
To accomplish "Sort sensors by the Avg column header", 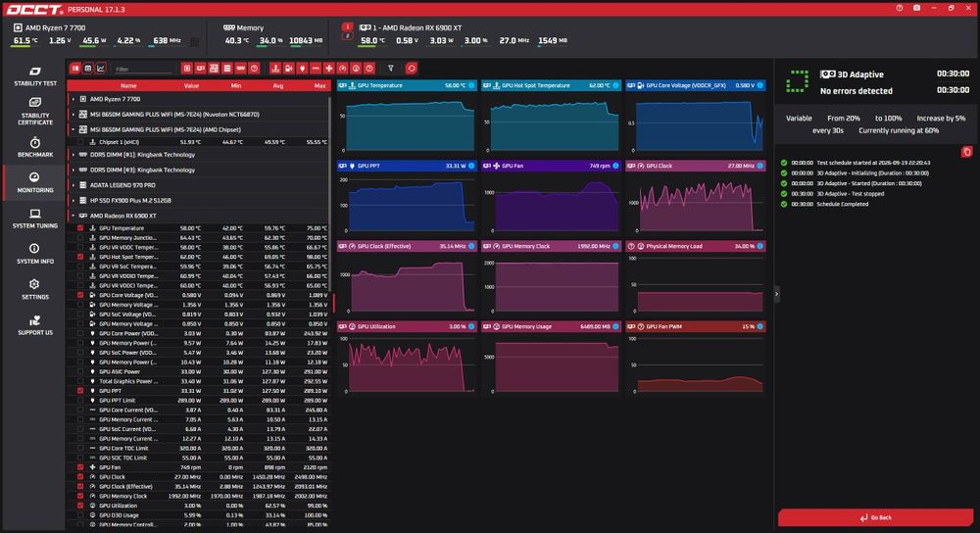I will point(278,85).
